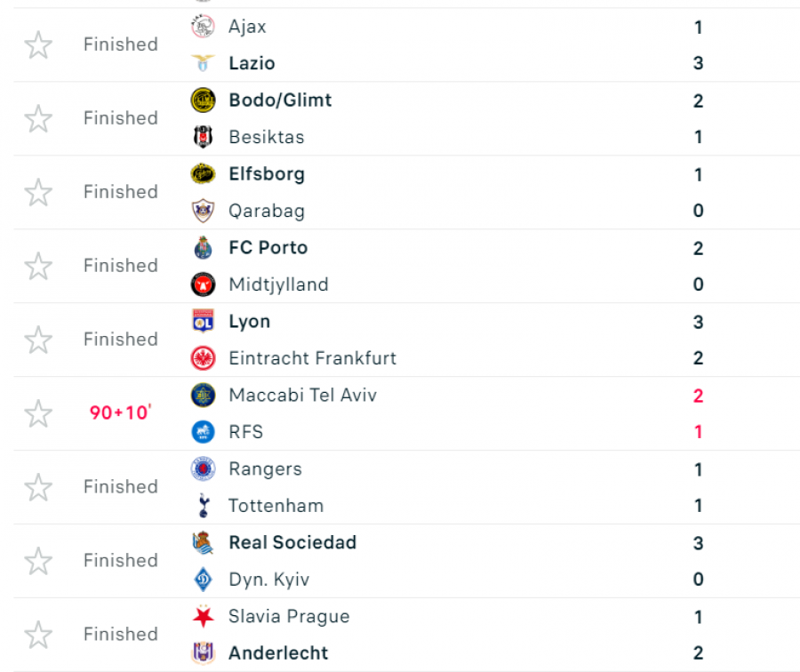Click the Eintracht Frankfurt eagle badge

[x=203, y=358]
